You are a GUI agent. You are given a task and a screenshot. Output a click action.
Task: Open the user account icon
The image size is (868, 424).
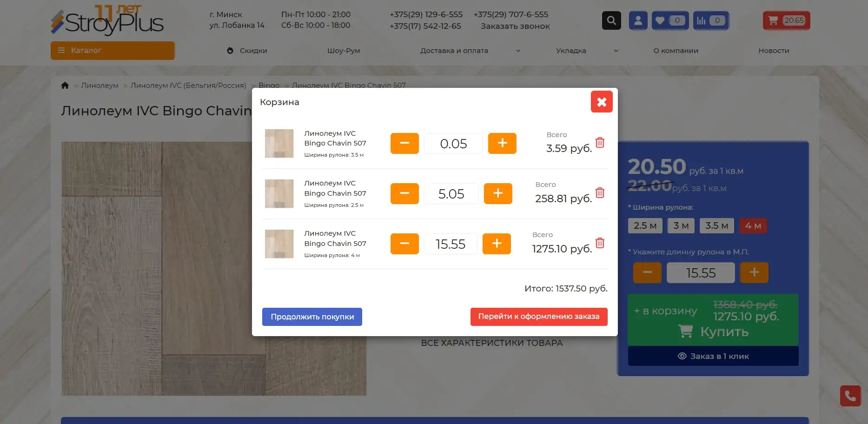638,20
